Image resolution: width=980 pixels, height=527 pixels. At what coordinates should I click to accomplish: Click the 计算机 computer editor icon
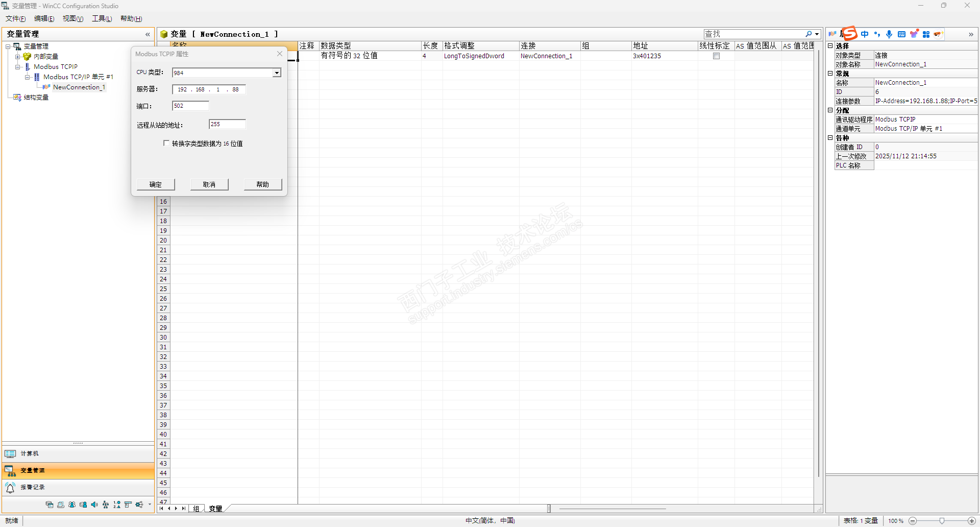(x=10, y=453)
